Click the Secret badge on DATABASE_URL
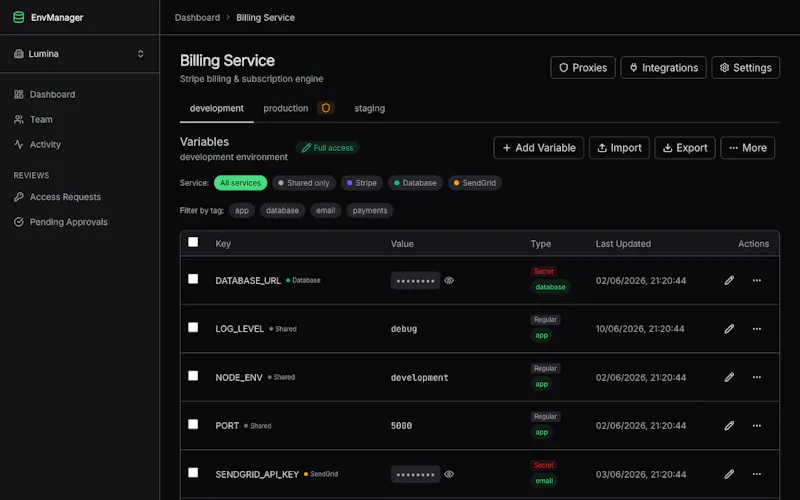Screen dimensions: 800x500 pyautogui.click(x=543, y=271)
